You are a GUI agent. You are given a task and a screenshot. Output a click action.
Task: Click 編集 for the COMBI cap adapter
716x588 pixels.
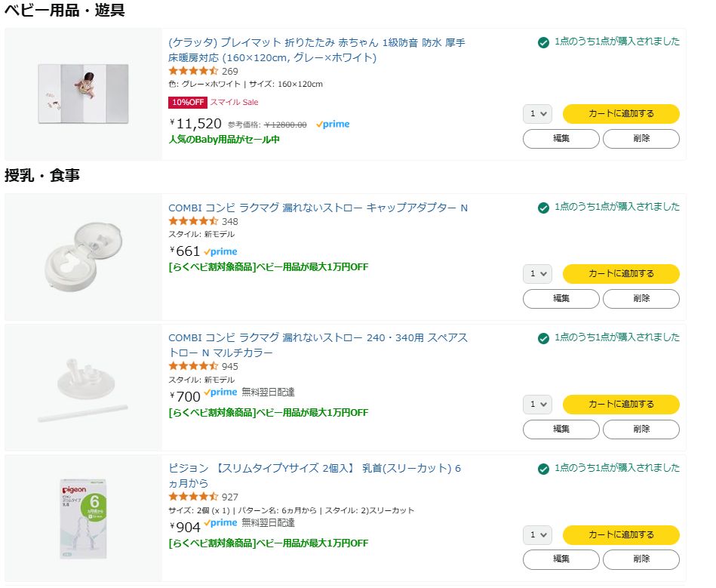(x=561, y=299)
